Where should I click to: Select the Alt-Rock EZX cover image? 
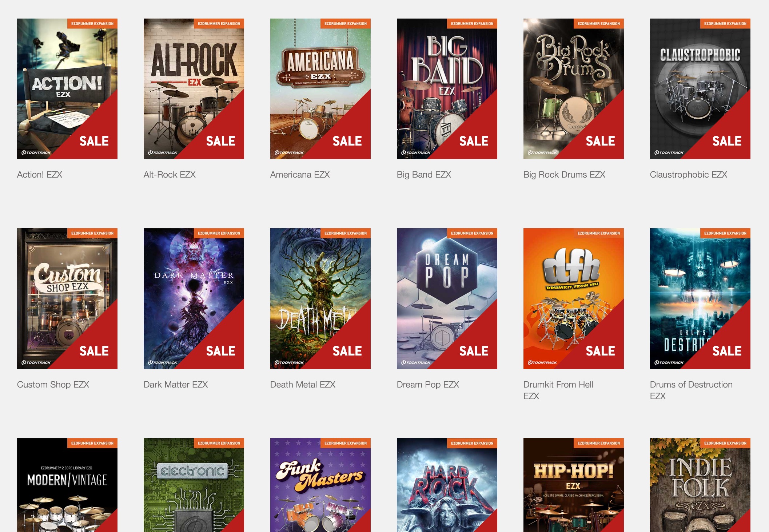pyautogui.click(x=194, y=89)
